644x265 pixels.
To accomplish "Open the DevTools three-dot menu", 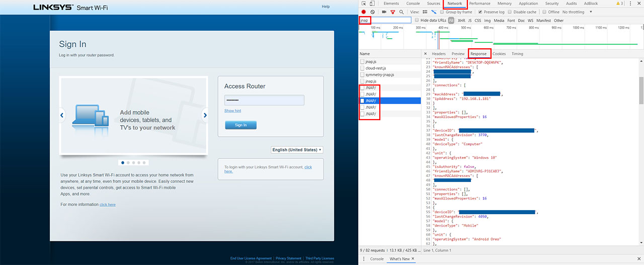I will (x=630, y=4).
